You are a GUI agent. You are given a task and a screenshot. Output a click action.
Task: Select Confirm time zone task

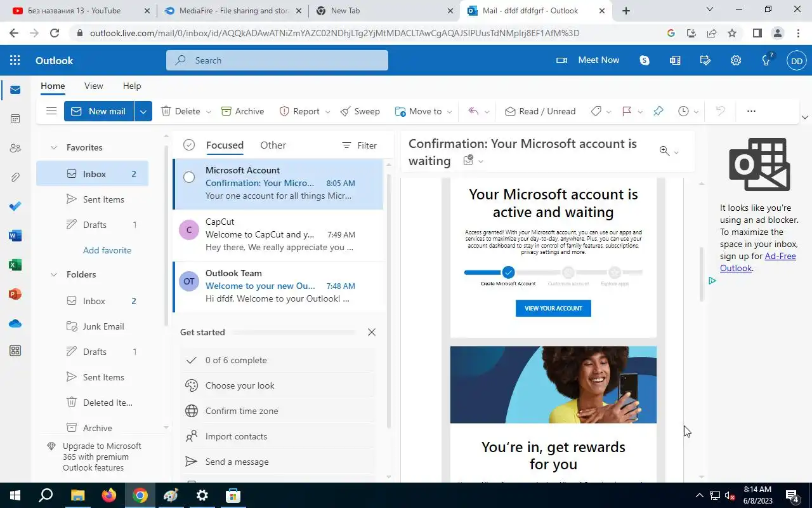(277, 411)
